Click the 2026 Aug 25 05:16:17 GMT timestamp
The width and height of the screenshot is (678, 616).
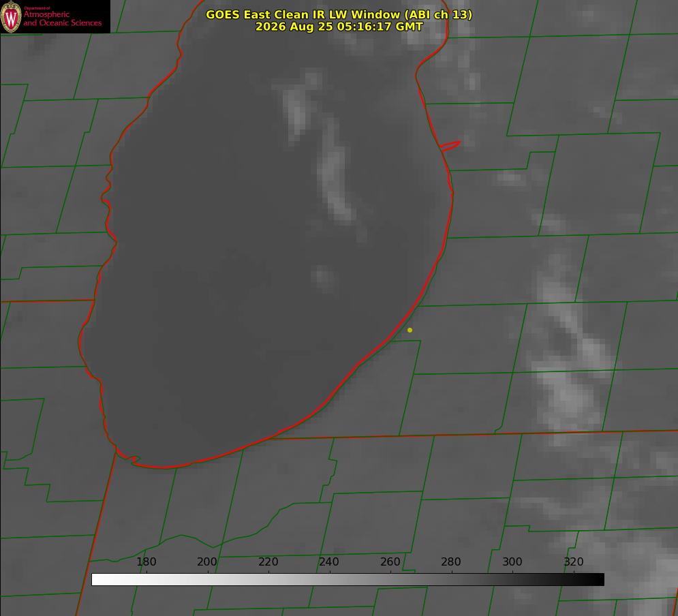click(x=339, y=27)
